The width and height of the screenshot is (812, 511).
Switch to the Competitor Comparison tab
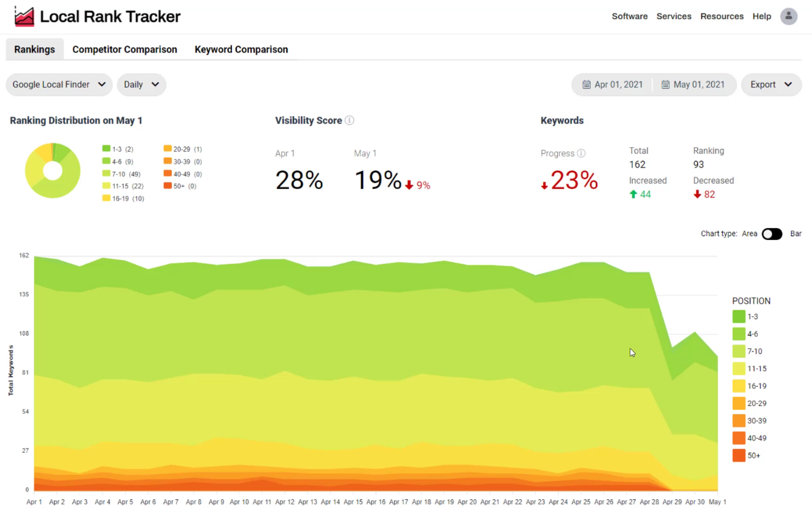coord(125,50)
